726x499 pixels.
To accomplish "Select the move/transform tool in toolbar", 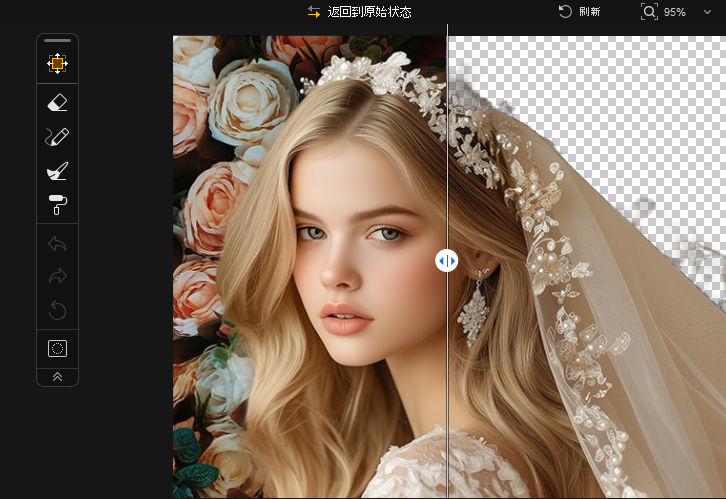I will pyautogui.click(x=57, y=64).
